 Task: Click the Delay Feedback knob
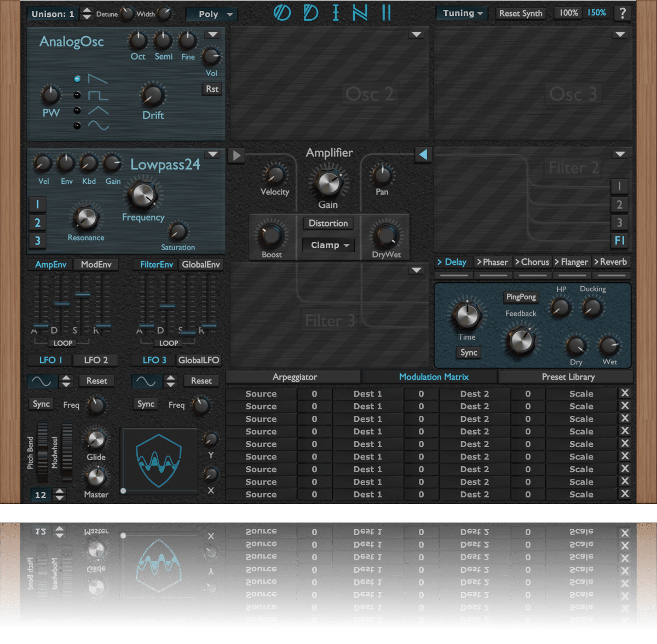[x=520, y=341]
